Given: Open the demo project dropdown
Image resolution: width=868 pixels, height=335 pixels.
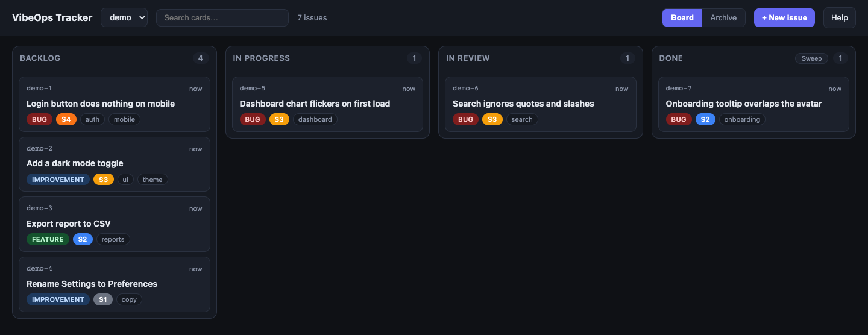Looking at the screenshot, I should pyautogui.click(x=124, y=17).
